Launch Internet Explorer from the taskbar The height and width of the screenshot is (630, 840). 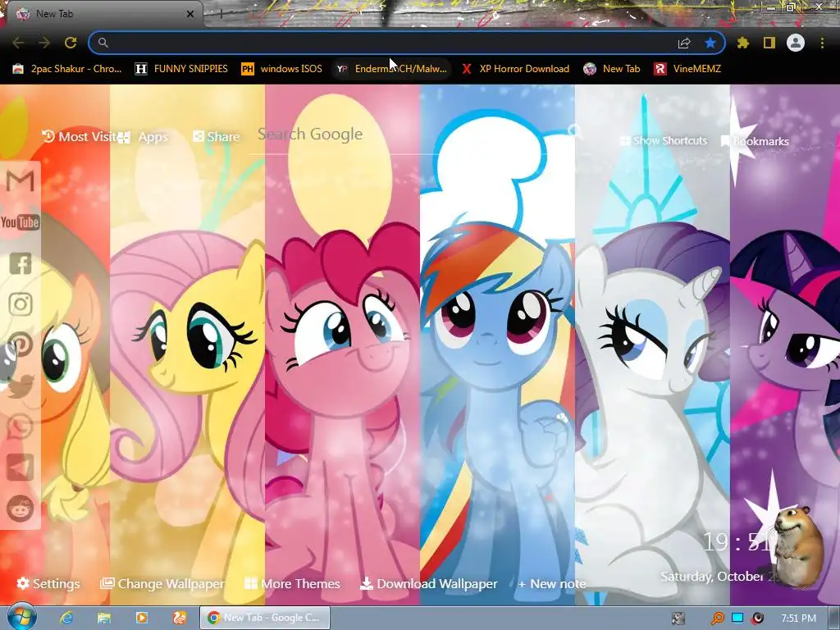point(66,618)
